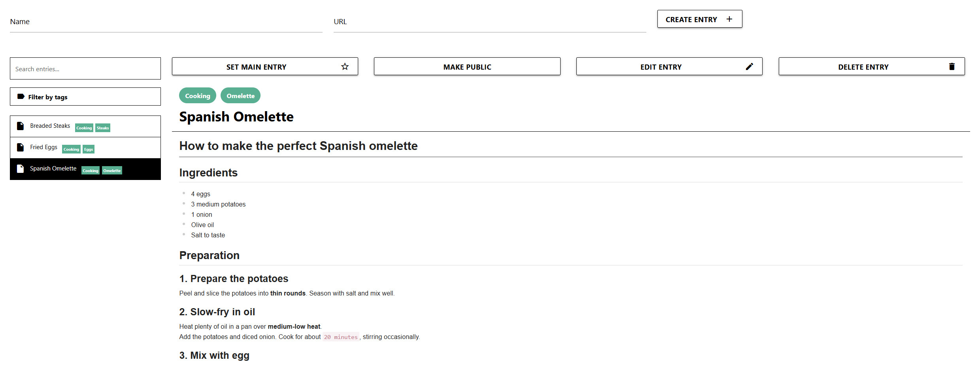Click the tag icon beside Filter by tags

tap(21, 97)
